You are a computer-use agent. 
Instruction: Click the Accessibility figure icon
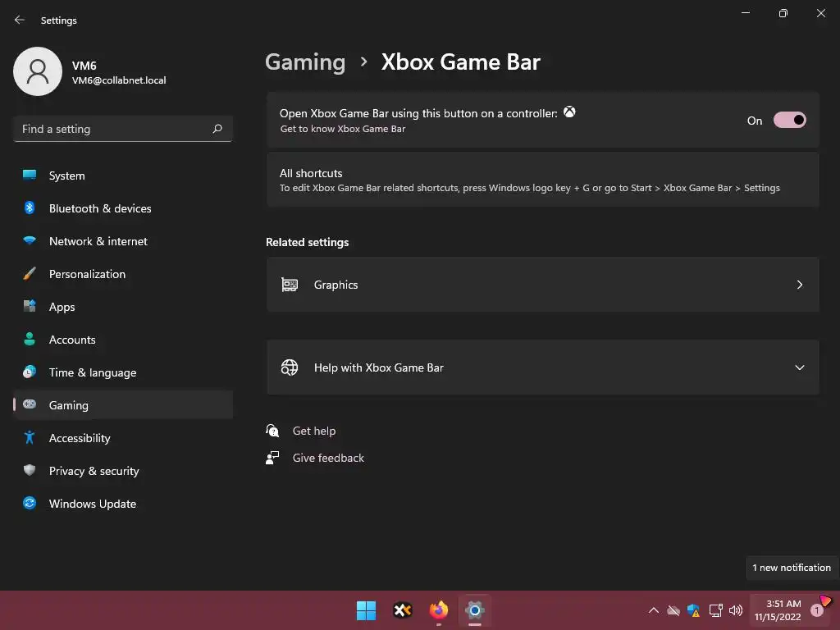coord(30,438)
